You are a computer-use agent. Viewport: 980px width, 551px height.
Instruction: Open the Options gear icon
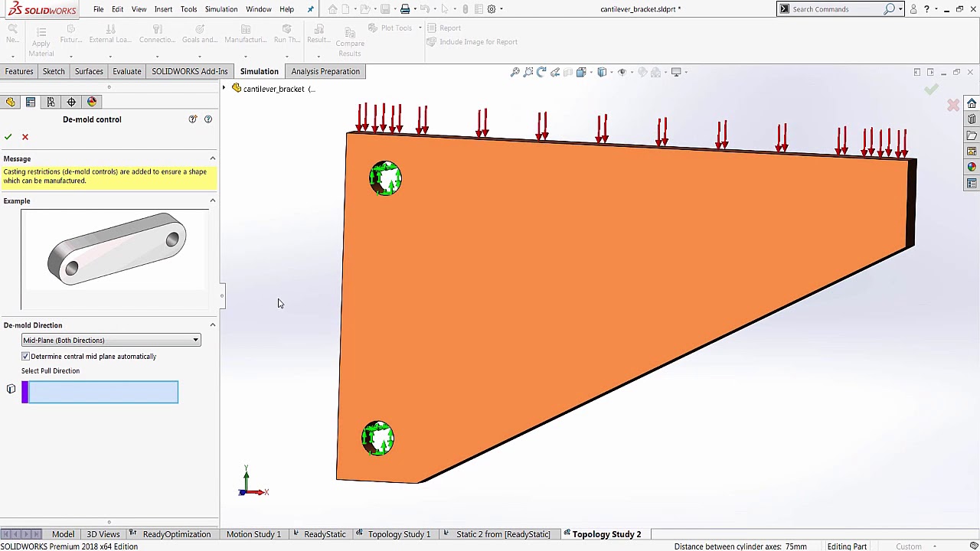click(x=492, y=9)
